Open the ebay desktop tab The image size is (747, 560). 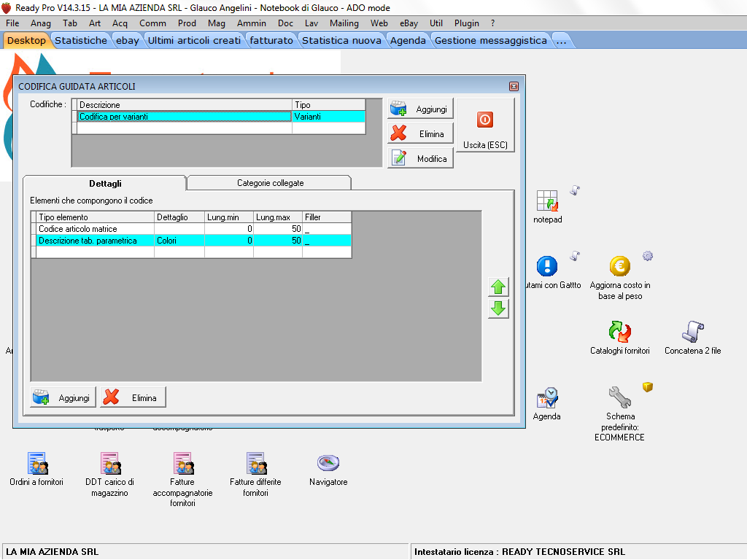(128, 41)
